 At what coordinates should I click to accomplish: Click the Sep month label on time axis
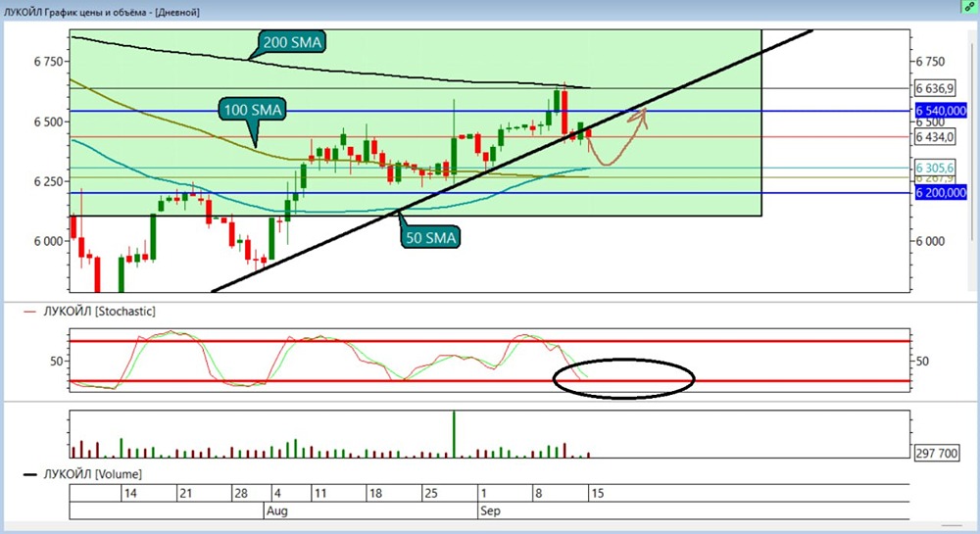coord(490,510)
